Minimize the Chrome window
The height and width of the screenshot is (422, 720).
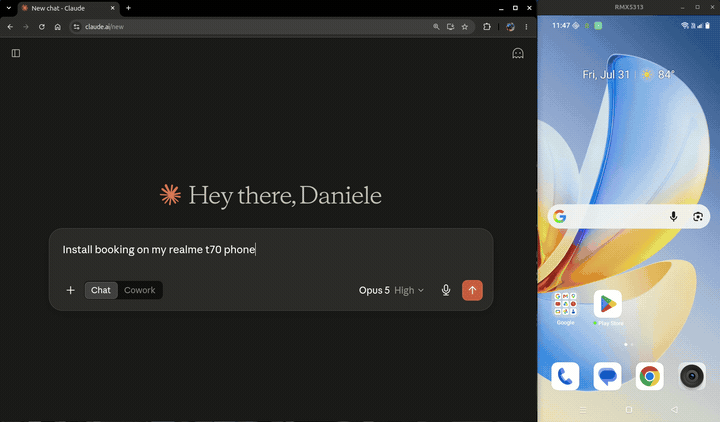pos(501,8)
